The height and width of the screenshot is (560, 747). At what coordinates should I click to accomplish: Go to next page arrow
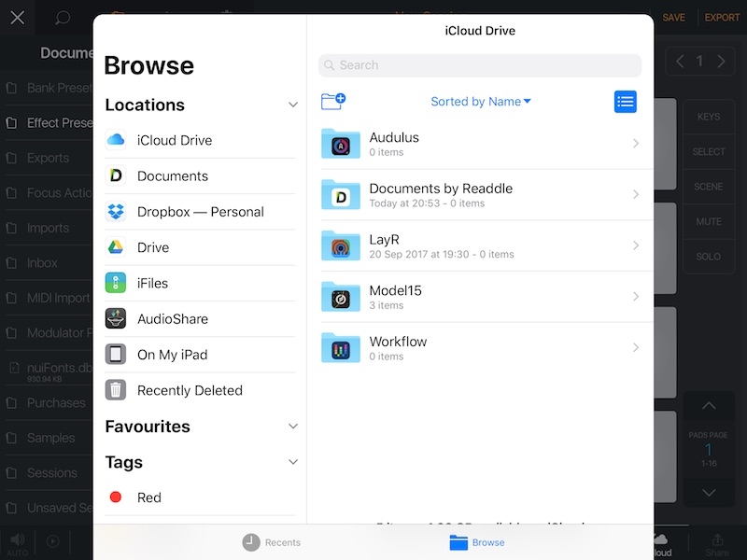721,62
